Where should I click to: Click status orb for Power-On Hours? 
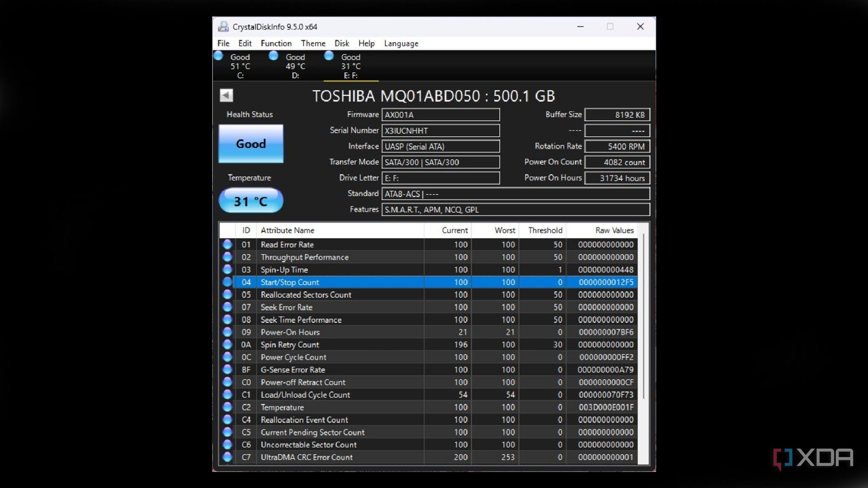(x=227, y=332)
